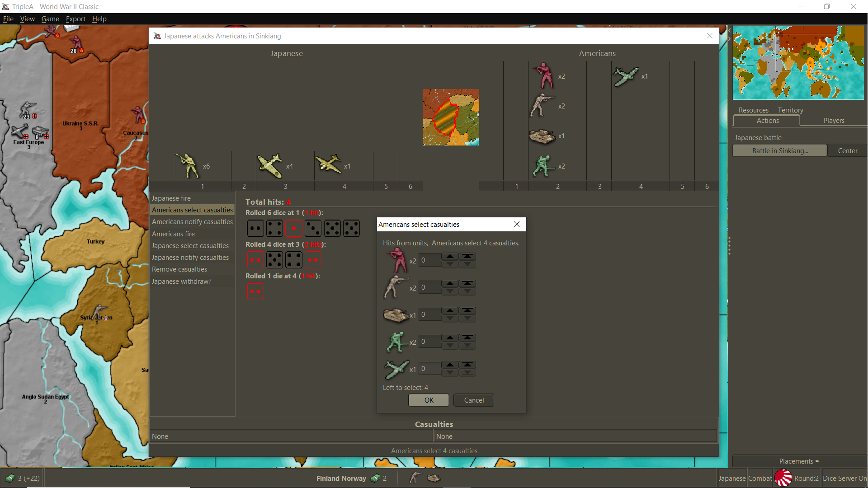Click the red hit die in the dice-at-1 row
Screen dimensions: 868x488
click(294, 228)
